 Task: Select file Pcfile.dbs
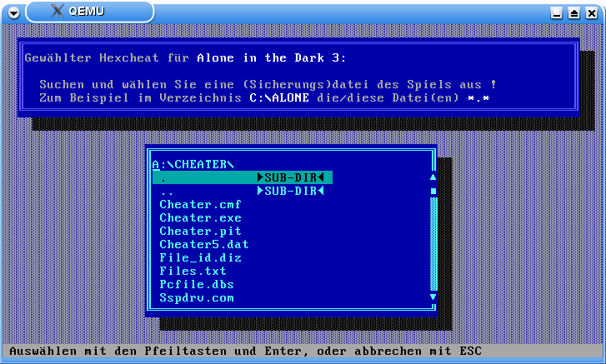197,285
